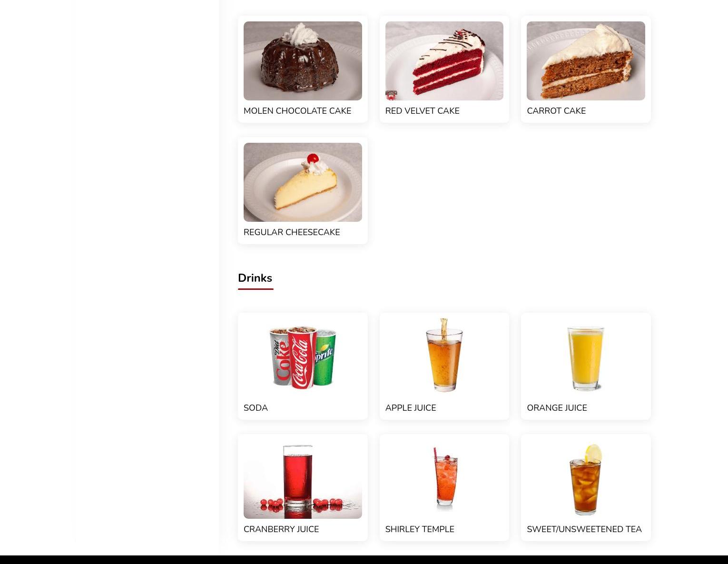Click the Soda cups image
The height and width of the screenshot is (564, 728).
[x=303, y=358]
